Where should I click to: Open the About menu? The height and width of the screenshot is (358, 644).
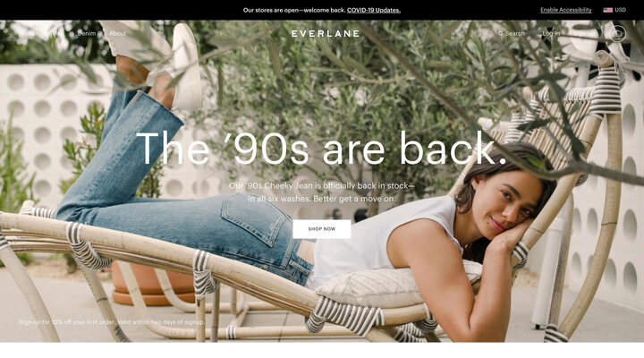pos(117,33)
